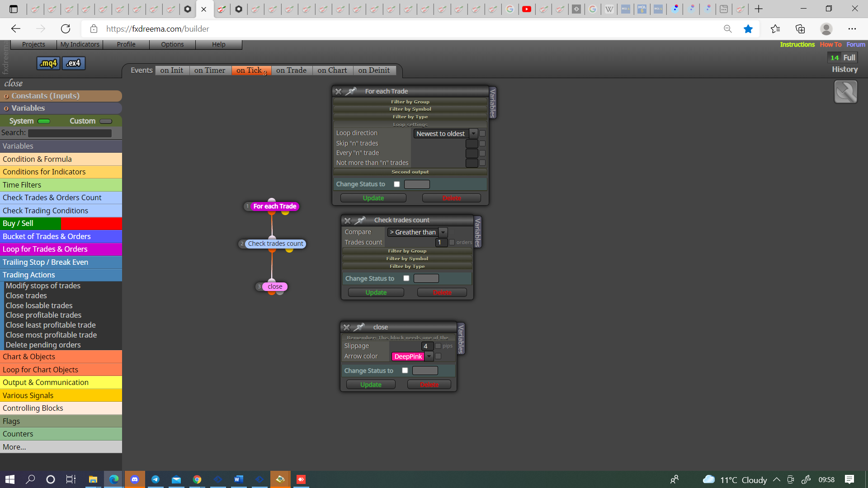Viewport: 868px width, 488px height.
Task: Toggle the System variables switch
Action: tap(44, 121)
